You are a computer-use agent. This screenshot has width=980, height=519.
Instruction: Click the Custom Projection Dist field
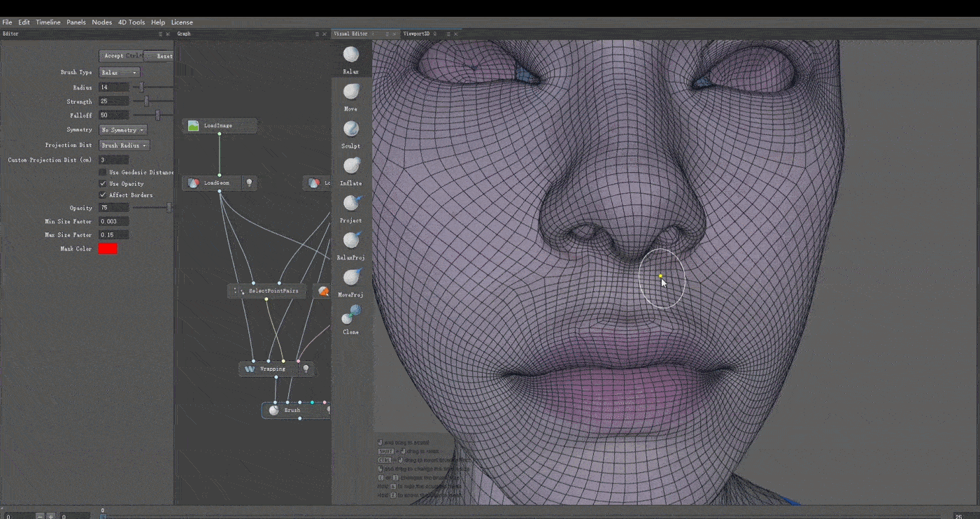[x=113, y=160]
